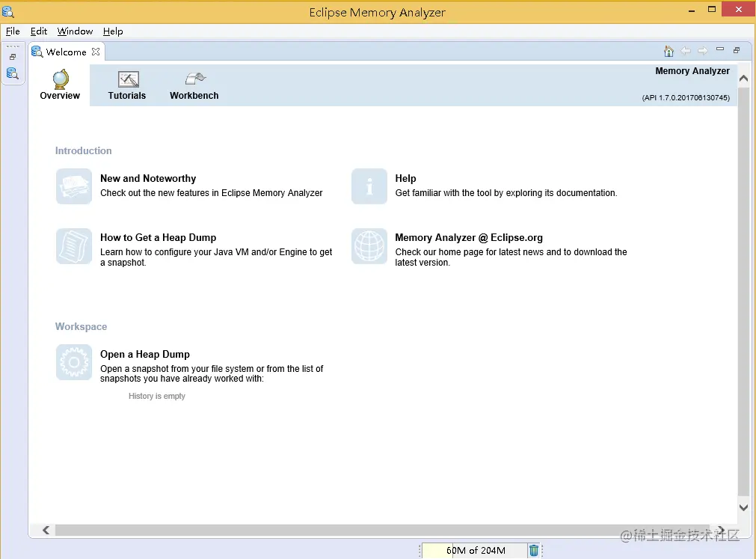The image size is (756, 559).
Task: Click the Help info icon
Action: 369,186
